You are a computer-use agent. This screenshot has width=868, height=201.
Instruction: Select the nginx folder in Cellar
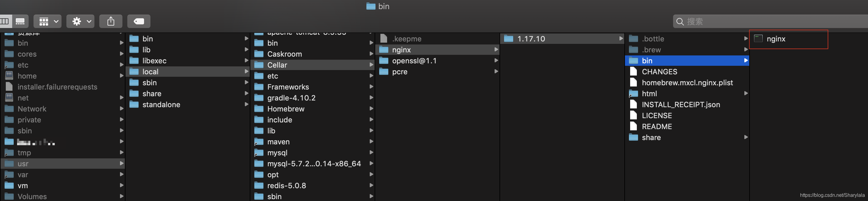pos(437,50)
